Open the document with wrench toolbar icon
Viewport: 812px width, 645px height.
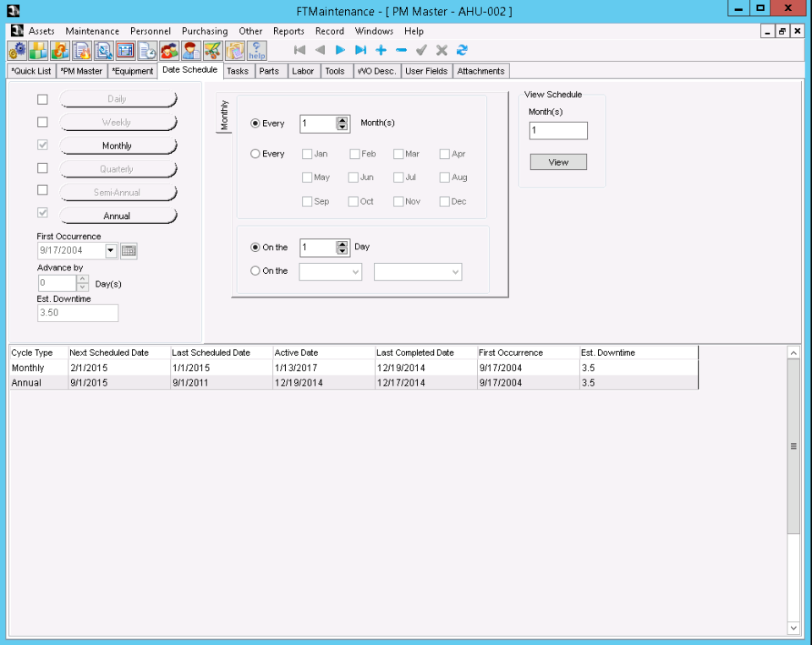[104, 51]
